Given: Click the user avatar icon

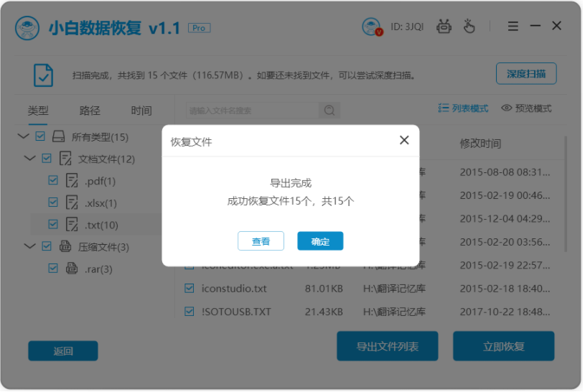Looking at the screenshot, I should pyautogui.click(x=372, y=27).
